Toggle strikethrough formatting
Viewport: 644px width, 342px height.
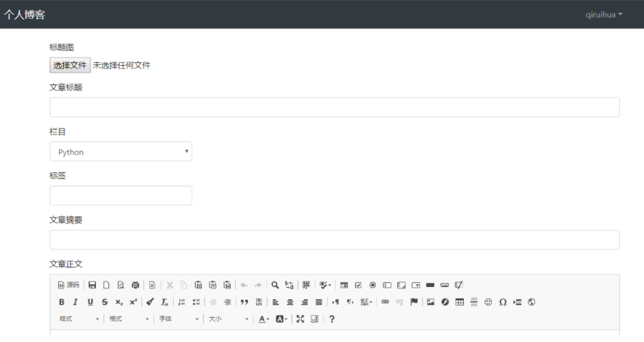pos(105,302)
